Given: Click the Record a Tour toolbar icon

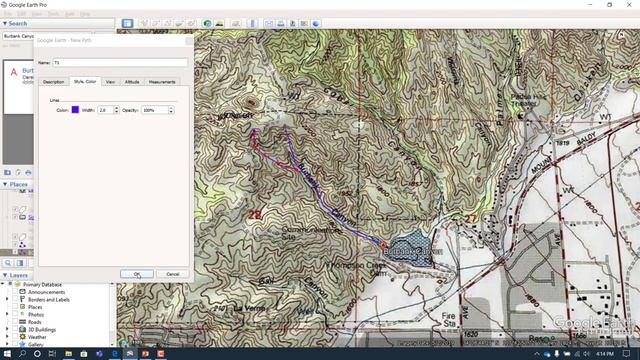Looking at the screenshot, I should (x=191, y=23).
